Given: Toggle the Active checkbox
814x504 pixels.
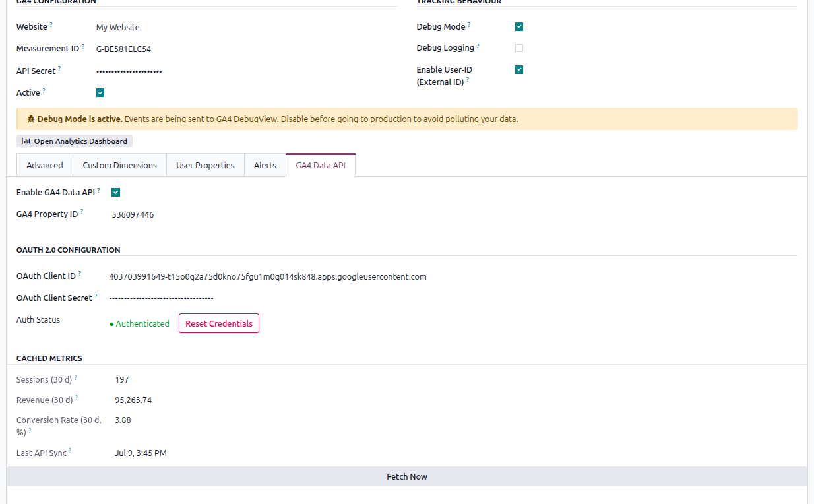Looking at the screenshot, I should 100,93.
